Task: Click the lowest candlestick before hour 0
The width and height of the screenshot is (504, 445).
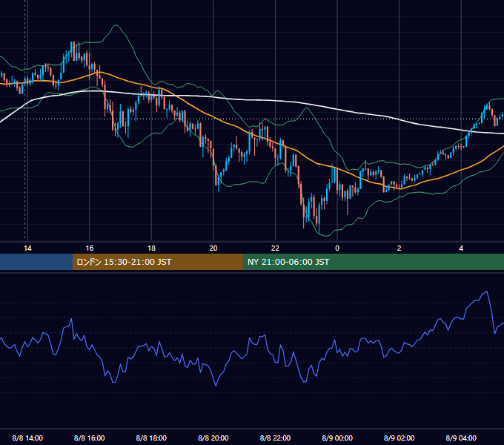Action: tap(319, 219)
